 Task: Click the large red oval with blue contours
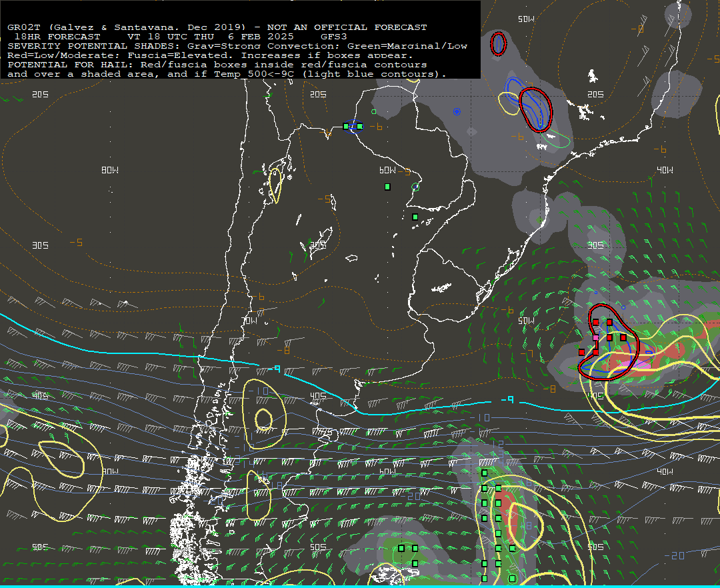pyautogui.click(x=535, y=110)
